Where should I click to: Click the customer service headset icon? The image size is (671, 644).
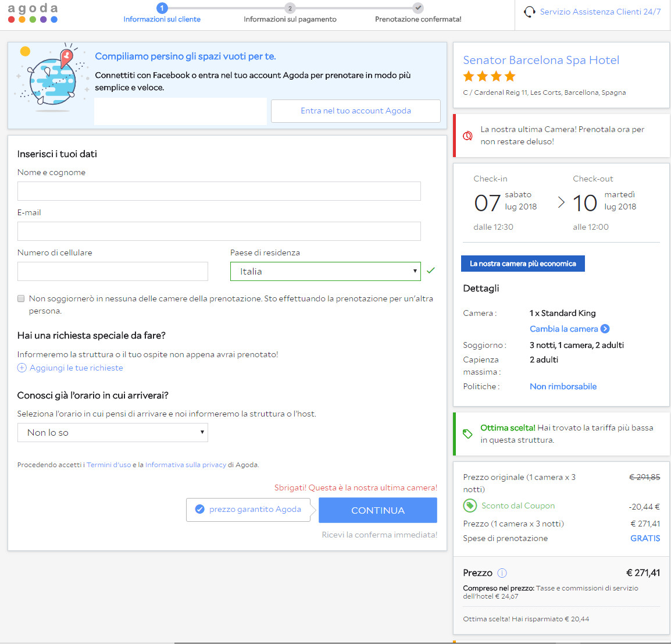529,12
